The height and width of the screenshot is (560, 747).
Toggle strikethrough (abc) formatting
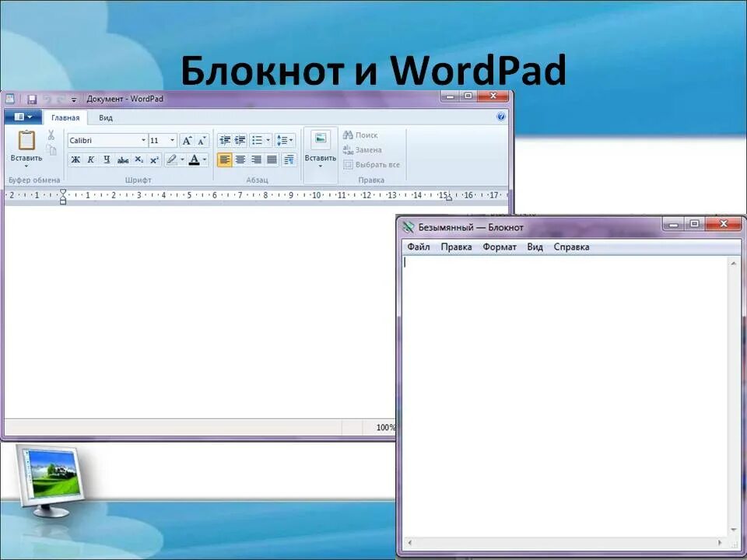(122, 160)
